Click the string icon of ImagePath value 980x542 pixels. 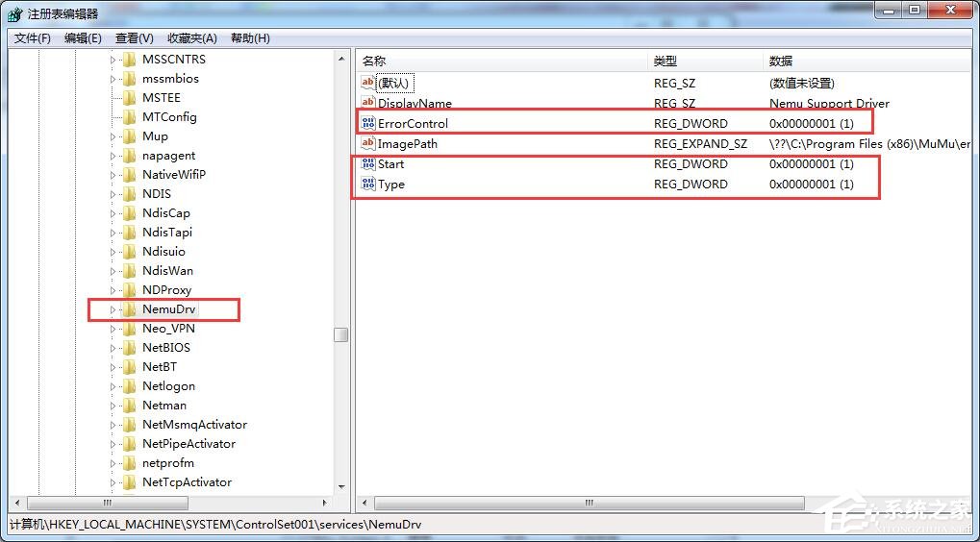pyautogui.click(x=368, y=143)
